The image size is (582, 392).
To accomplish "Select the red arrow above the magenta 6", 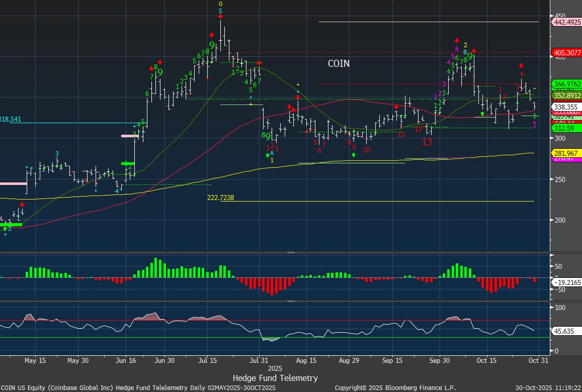I will click(x=456, y=41).
